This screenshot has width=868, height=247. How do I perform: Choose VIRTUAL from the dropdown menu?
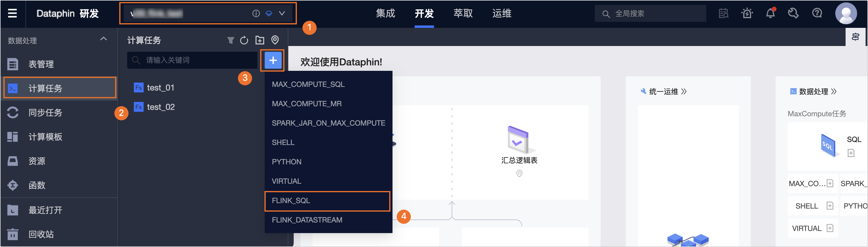coord(328,181)
